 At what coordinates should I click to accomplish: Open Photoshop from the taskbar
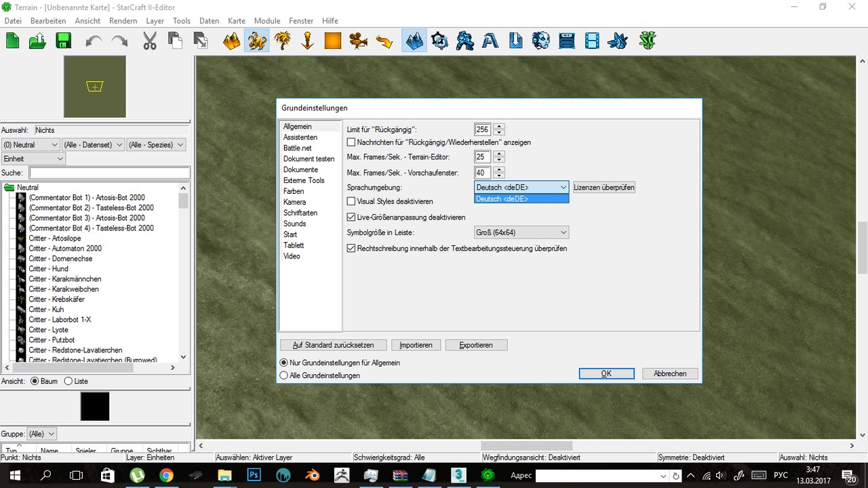click(x=254, y=475)
